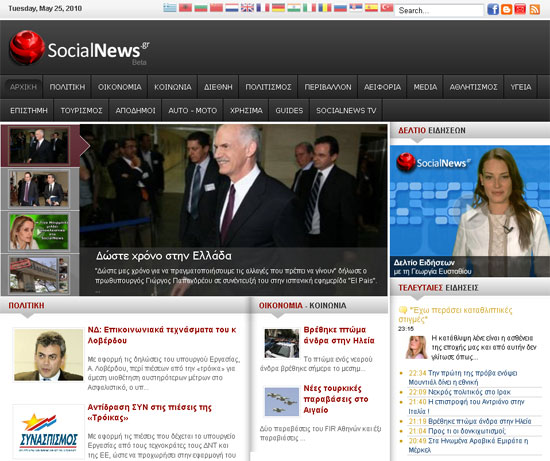Open the ΚΟΙΝΩΝΙΑ menu item
Image resolution: width=550 pixels, height=461 pixels.
(173, 87)
